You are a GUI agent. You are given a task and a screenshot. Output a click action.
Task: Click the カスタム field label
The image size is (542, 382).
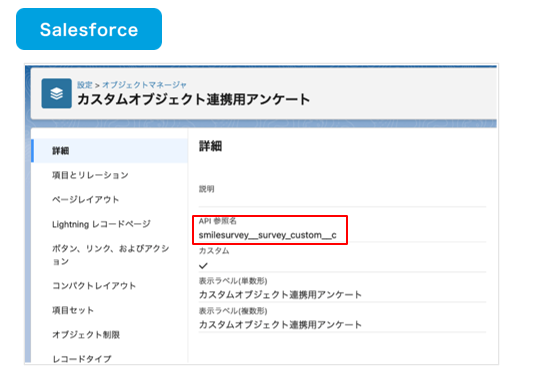click(214, 251)
